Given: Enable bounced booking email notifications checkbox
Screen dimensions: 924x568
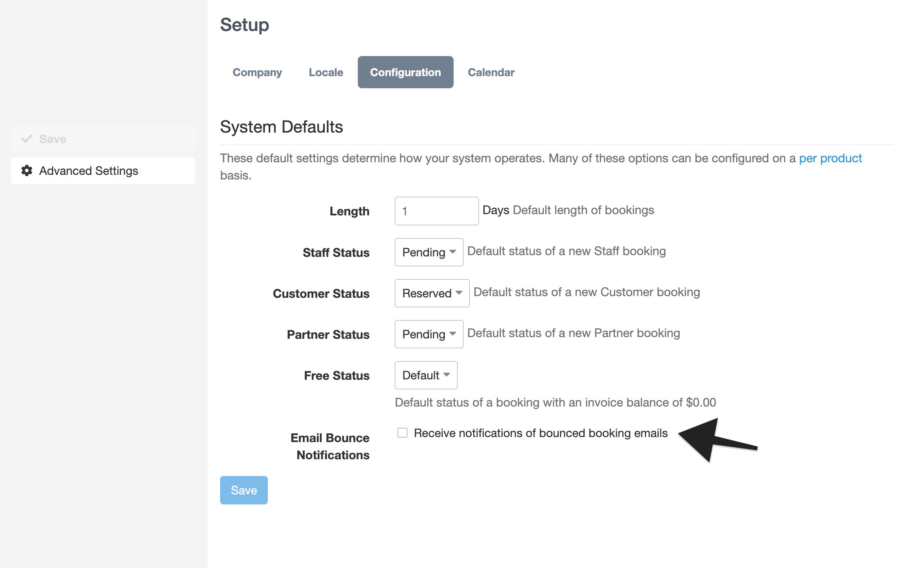Looking at the screenshot, I should pyautogui.click(x=402, y=432).
